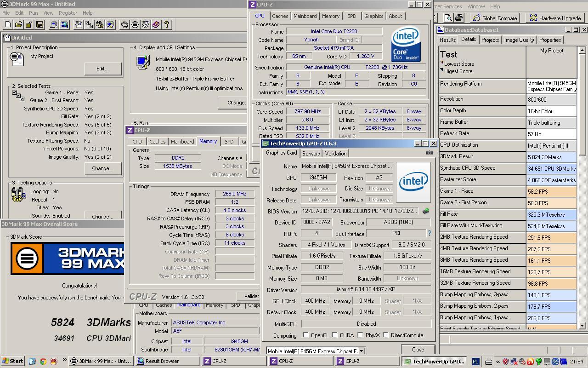Click the purple help book icon in toolbar
This screenshot has height=368, width=588.
[156, 24]
